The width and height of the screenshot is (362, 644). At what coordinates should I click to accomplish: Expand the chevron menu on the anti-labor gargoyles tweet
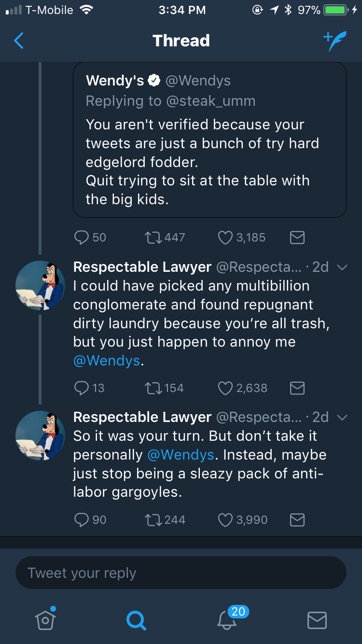[342, 418]
